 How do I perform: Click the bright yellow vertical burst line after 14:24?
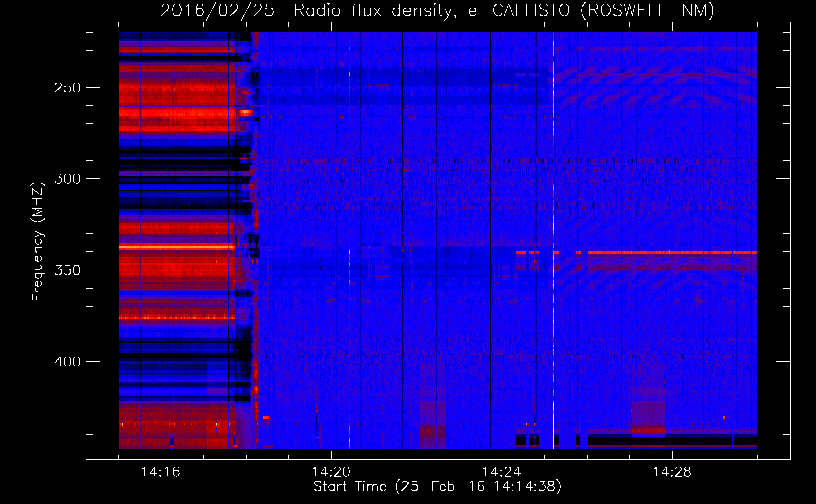553,240
